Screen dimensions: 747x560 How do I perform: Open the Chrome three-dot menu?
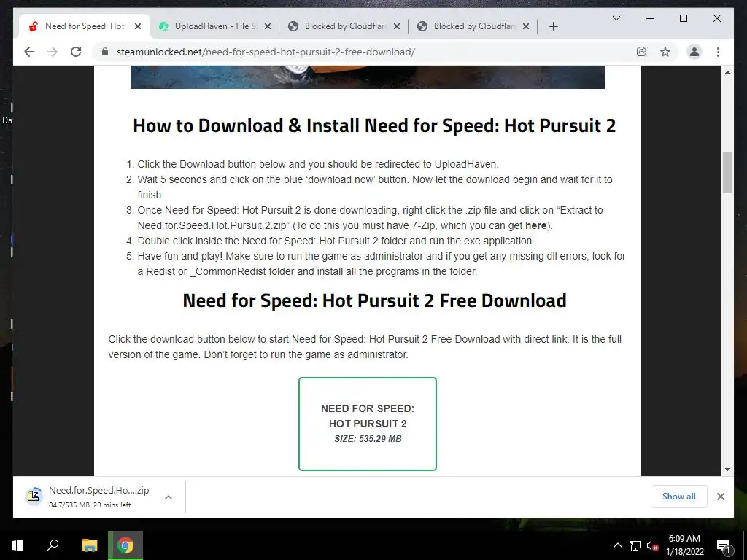point(718,52)
